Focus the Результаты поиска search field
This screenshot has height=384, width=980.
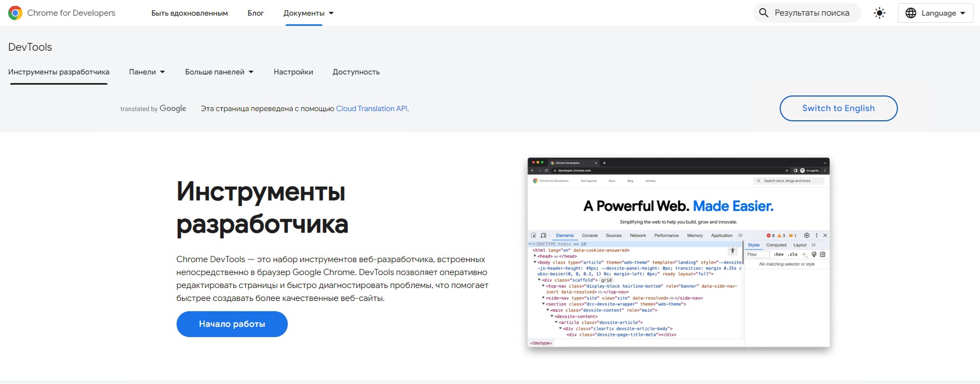[x=807, y=13]
